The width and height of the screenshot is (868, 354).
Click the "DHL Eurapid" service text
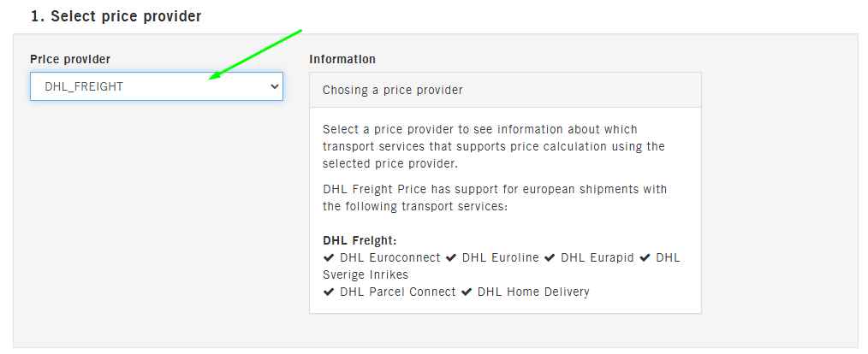click(597, 257)
